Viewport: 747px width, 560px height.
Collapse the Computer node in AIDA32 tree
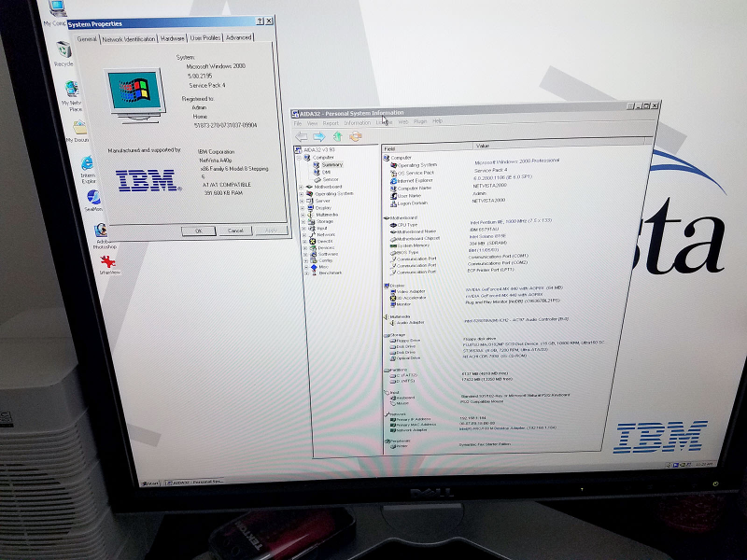pyautogui.click(x=300, y=158)
